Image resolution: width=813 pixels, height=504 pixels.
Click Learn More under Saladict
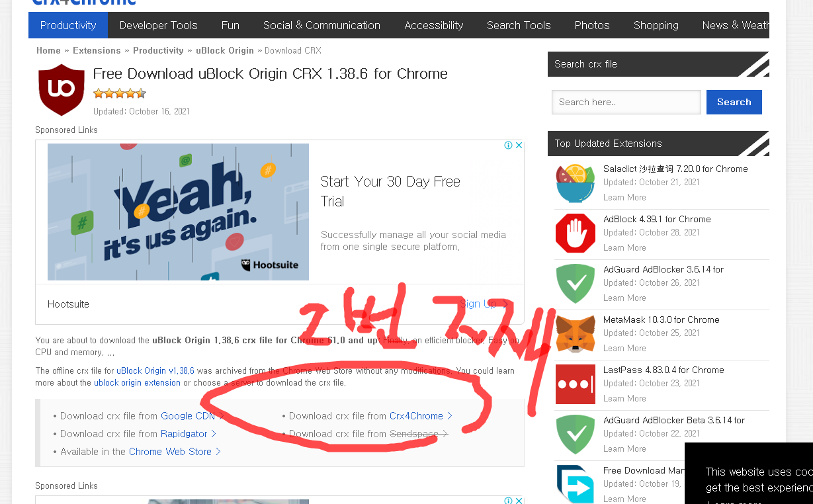click(624, 197)
